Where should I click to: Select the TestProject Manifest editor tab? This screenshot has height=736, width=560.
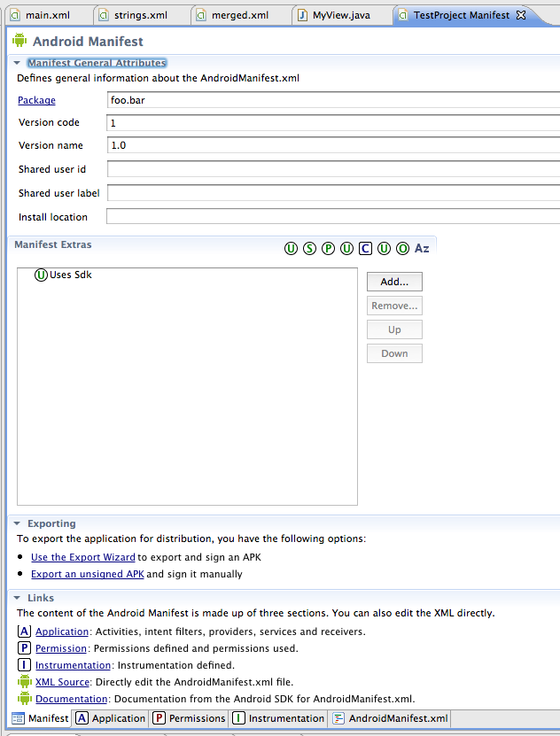click(x=462, y=15)
